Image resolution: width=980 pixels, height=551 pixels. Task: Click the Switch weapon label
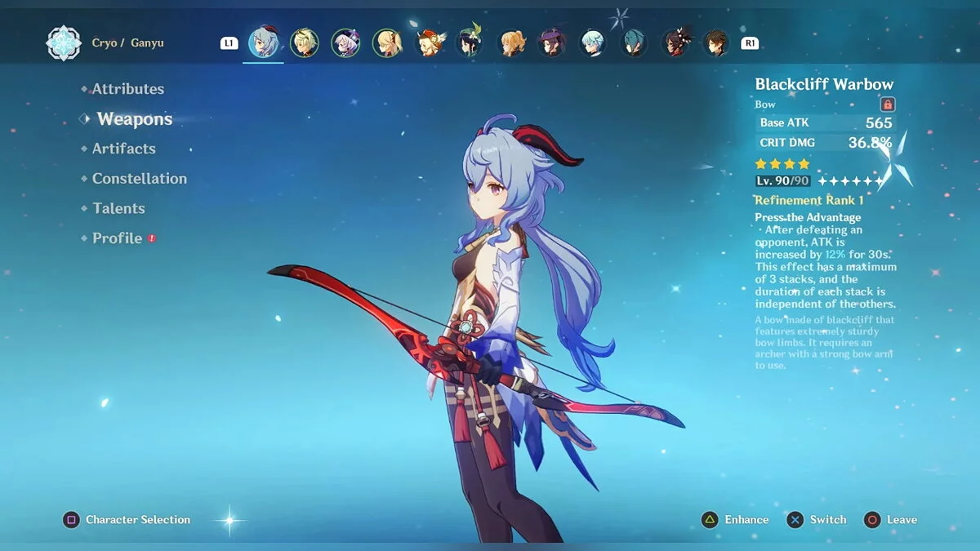coord(828,520)
